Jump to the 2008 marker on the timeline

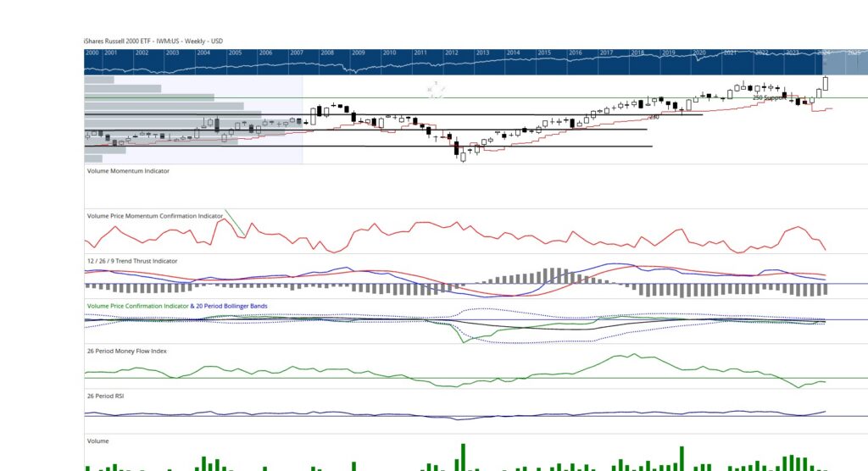pyautogui.click(x=327, y=53)
